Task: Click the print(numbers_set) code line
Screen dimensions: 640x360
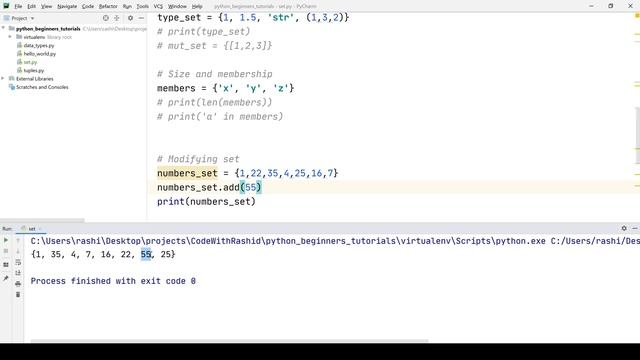Action: 206,202
